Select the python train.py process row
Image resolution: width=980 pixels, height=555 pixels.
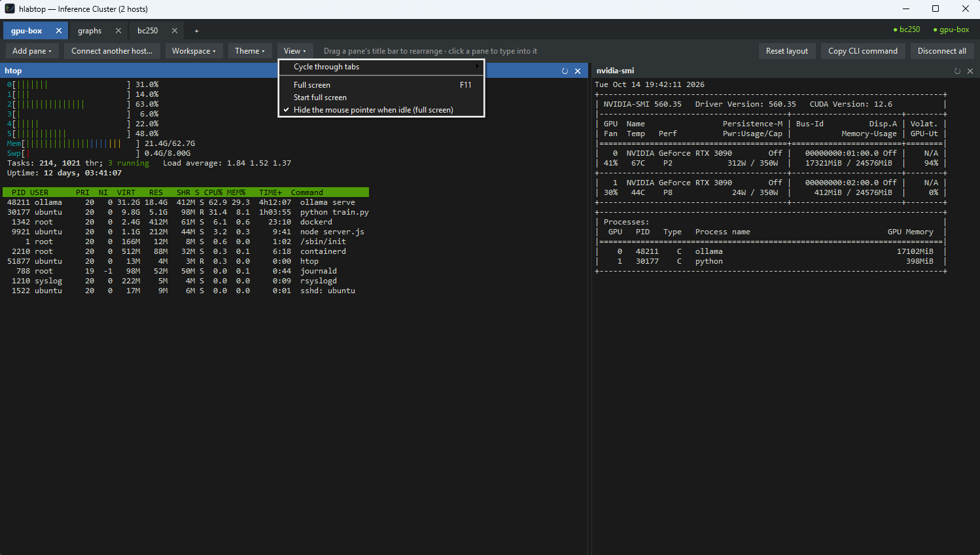186,212
